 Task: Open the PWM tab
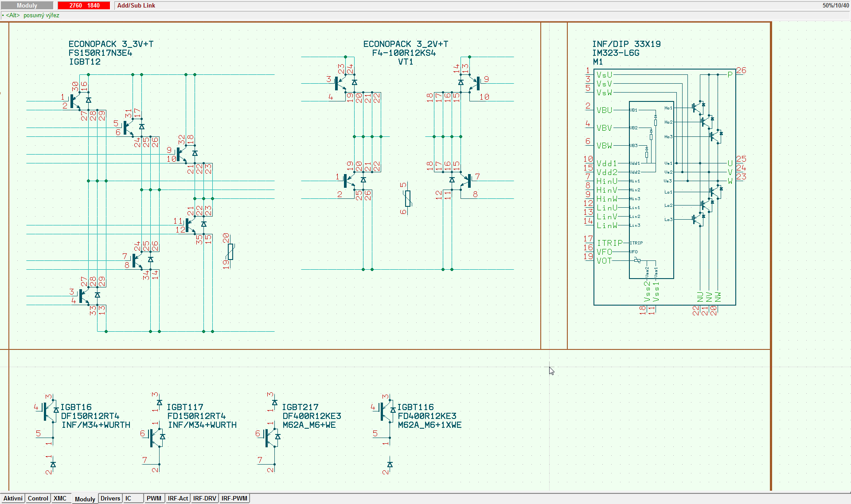click(x=154, y=498)
